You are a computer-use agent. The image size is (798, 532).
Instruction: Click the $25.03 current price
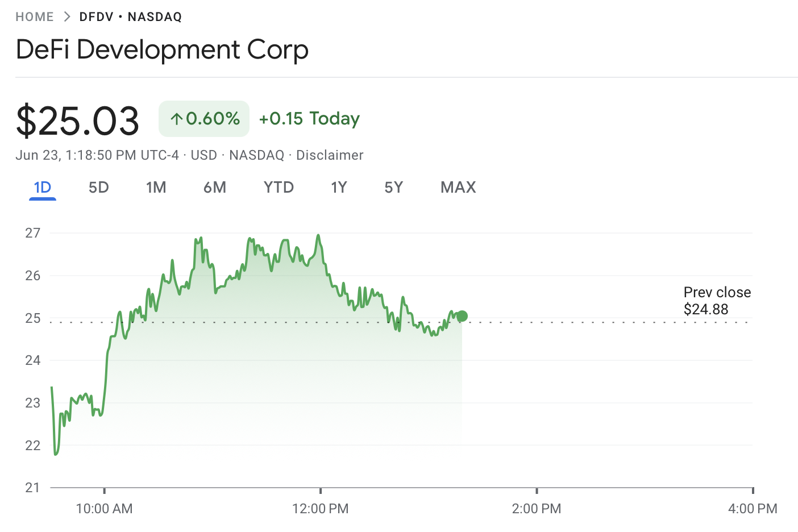click(x=78, y=120)
